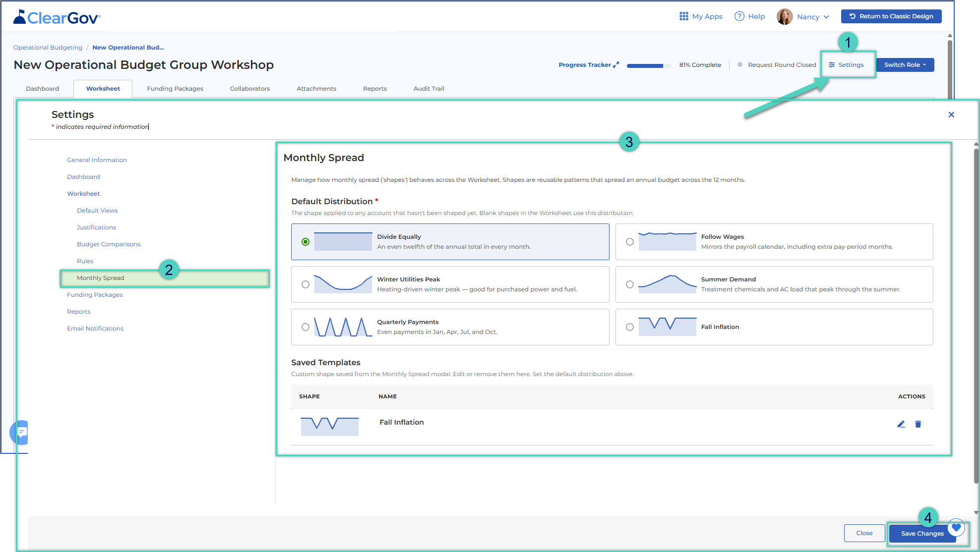Follow the Operational Budgeting breadcrumb link
Viewport: 980px width, 552px height.
coord(48,48)
